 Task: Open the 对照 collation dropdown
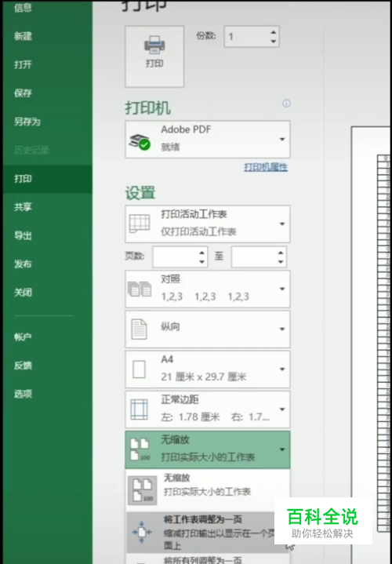(x=208, y=289)
